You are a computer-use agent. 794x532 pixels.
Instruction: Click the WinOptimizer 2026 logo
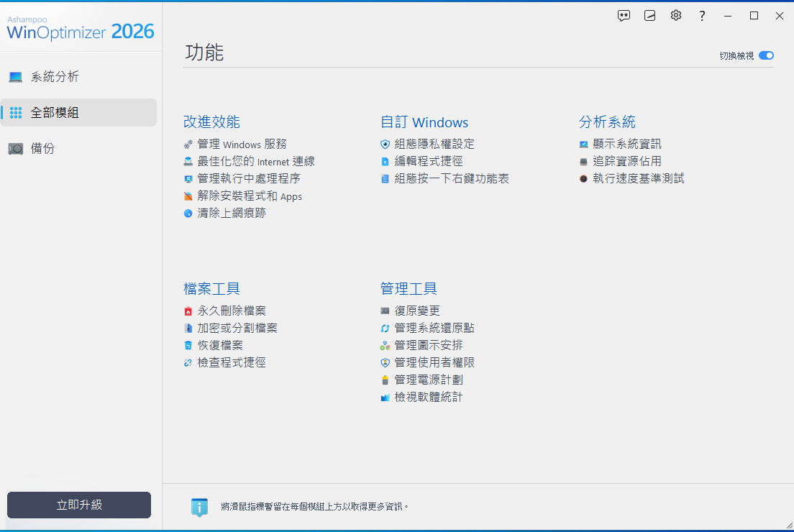80,28
